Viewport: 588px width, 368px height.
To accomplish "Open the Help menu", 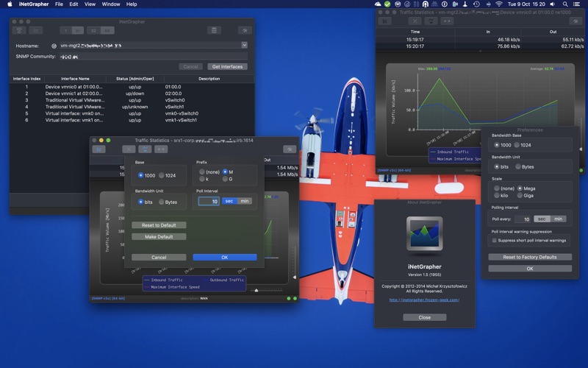I will 132,4.
